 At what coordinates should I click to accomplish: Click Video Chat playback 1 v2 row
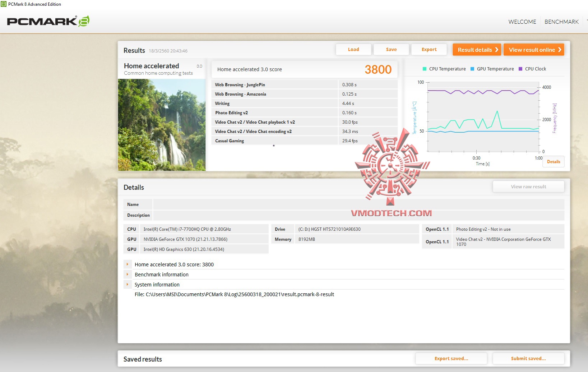point(305,122)
